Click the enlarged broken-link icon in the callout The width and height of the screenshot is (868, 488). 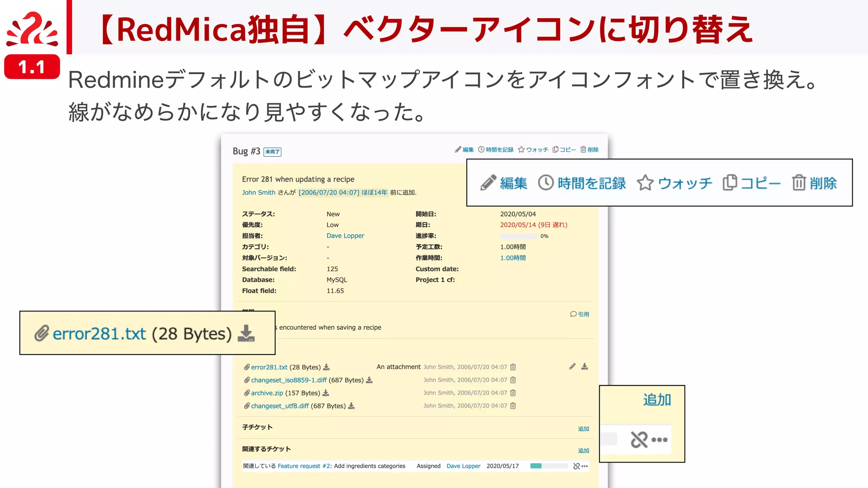[x=639, y=440]
